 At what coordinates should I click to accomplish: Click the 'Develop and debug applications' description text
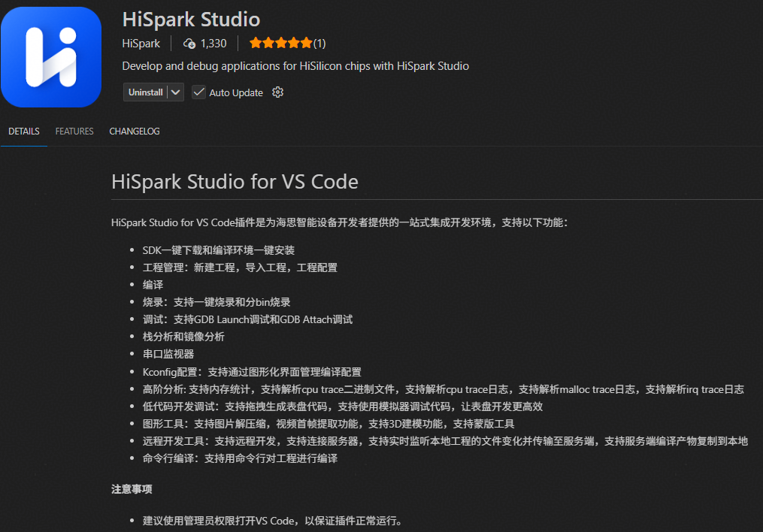click(x=295, y=66)
